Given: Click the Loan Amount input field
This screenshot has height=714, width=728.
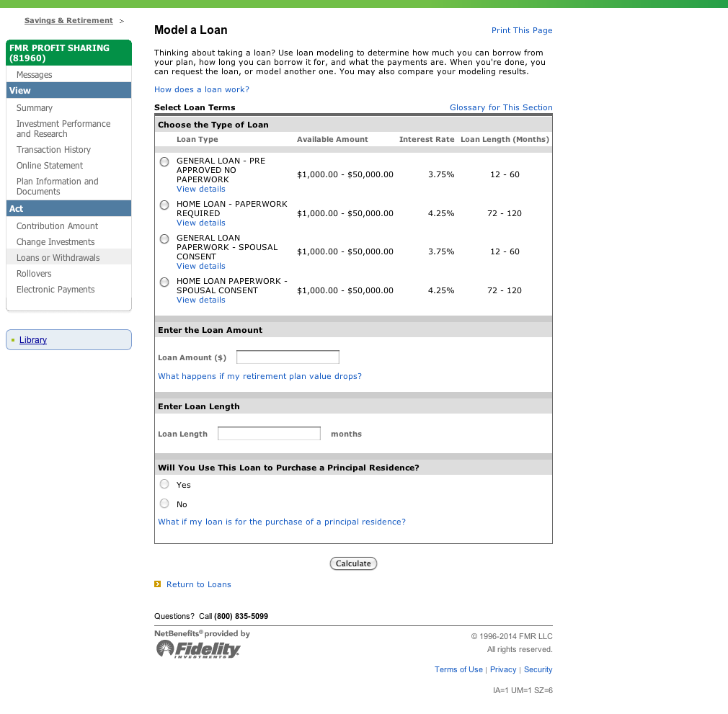Looking at the screenshot, I should tap(288, 357).
